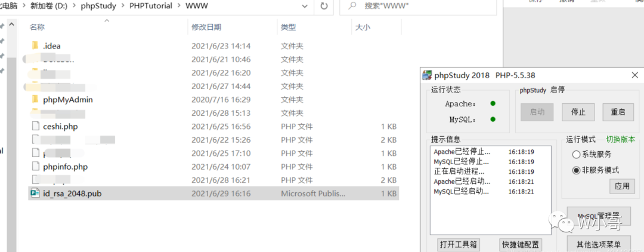Open the phpMyAdmin folder icon
This screenshot has height=252, width=644.
35,100
